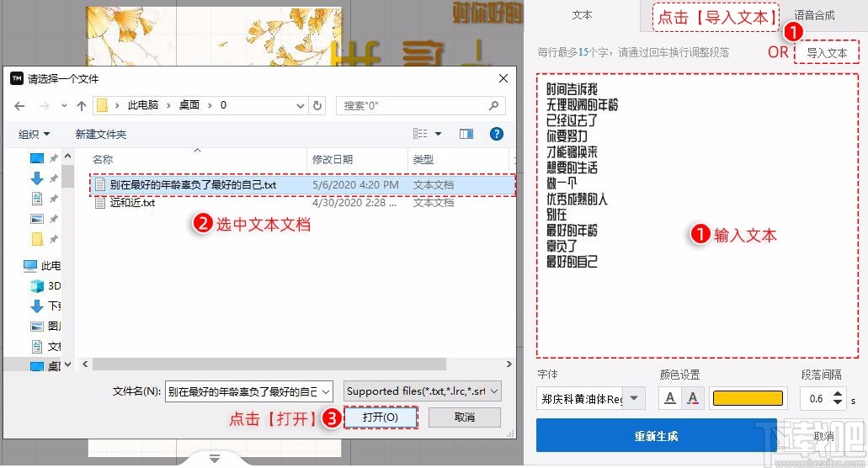Switch to the 语音合成 tab
This screenshot has width=868, height=468.
(x=814, y=15)
